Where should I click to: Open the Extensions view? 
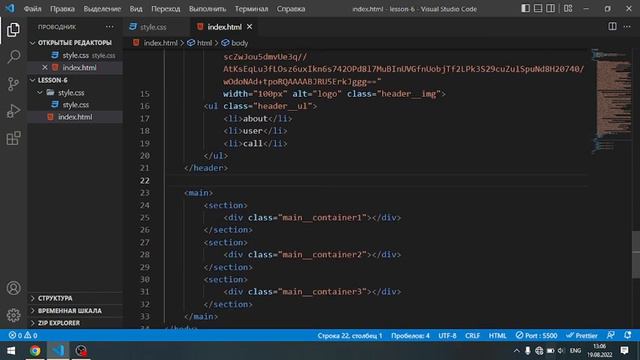pos(13,138)
